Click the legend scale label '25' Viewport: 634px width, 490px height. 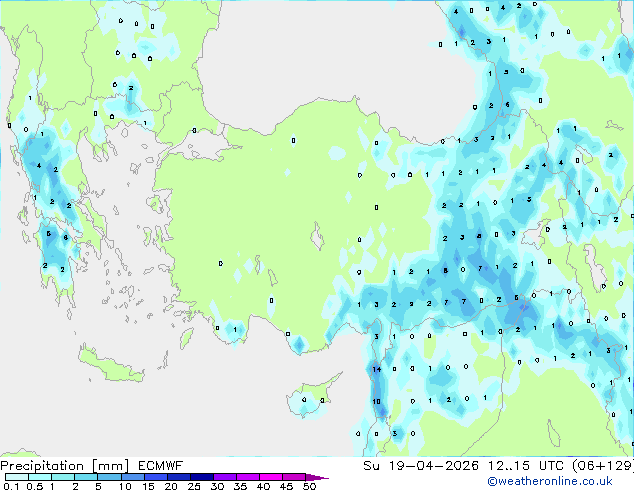coord(194,486)
